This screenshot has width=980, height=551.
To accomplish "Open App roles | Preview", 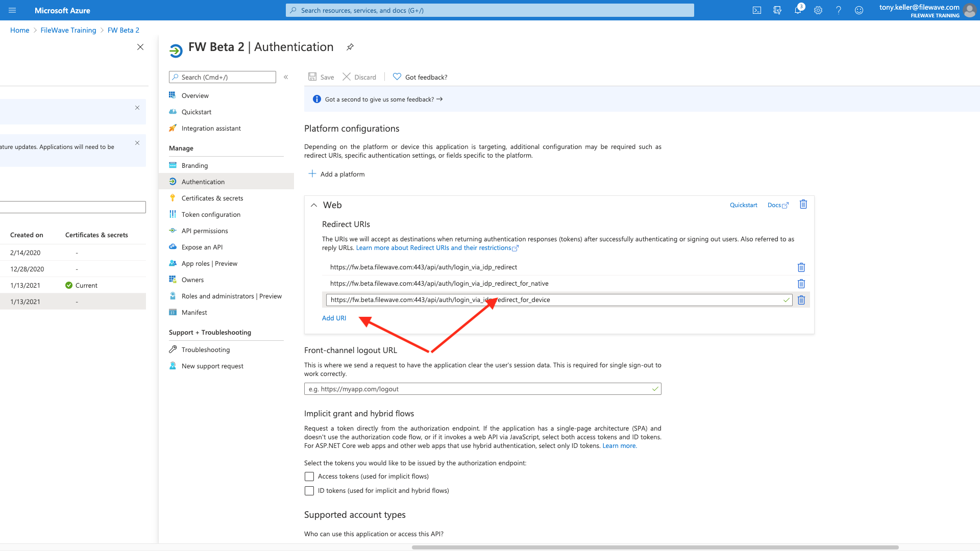I will tap(209, 263).
